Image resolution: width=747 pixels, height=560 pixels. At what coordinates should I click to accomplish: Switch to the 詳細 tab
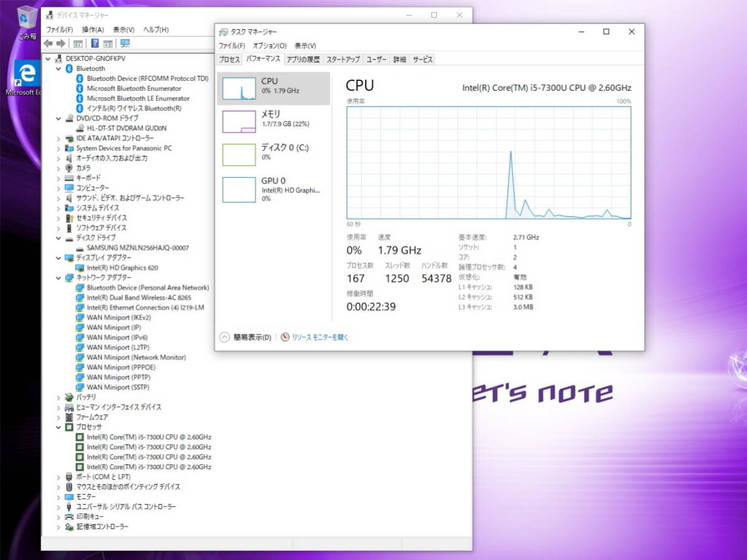pos(400,60)
